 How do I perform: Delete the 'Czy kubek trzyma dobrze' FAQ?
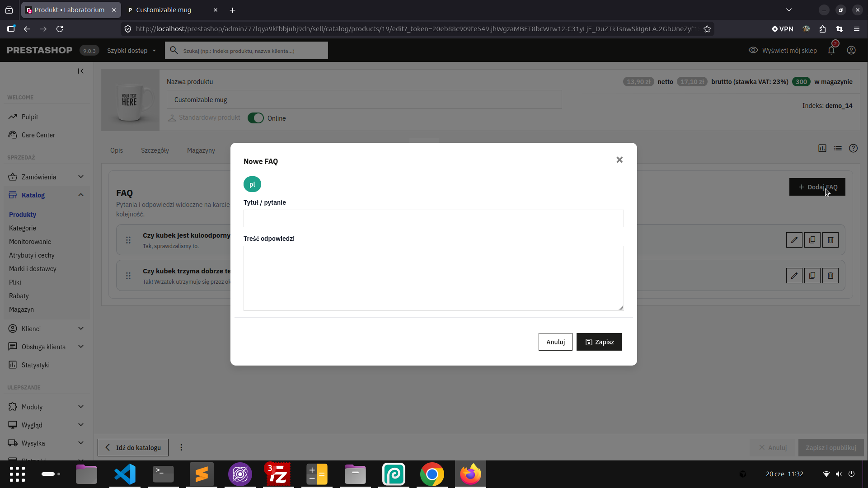click(830, 276)
